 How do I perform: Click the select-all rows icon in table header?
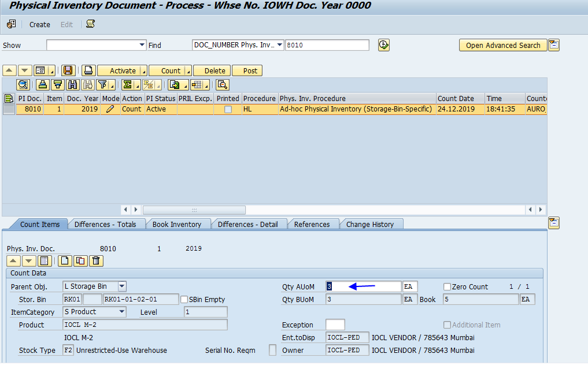pyautogui.click(x=9, y=99)
